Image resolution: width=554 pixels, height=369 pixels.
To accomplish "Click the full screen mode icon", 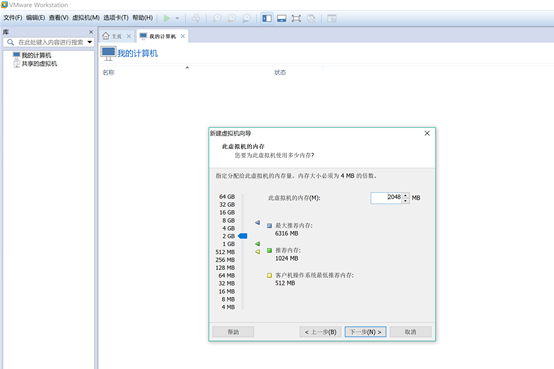I will (296, 18).
